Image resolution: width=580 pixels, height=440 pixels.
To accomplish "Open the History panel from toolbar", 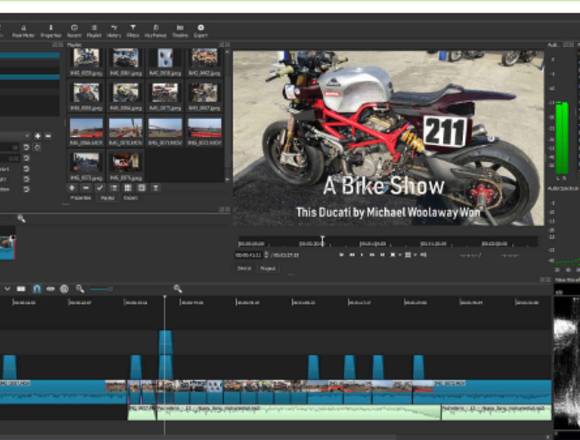I will tap(114, 31).
